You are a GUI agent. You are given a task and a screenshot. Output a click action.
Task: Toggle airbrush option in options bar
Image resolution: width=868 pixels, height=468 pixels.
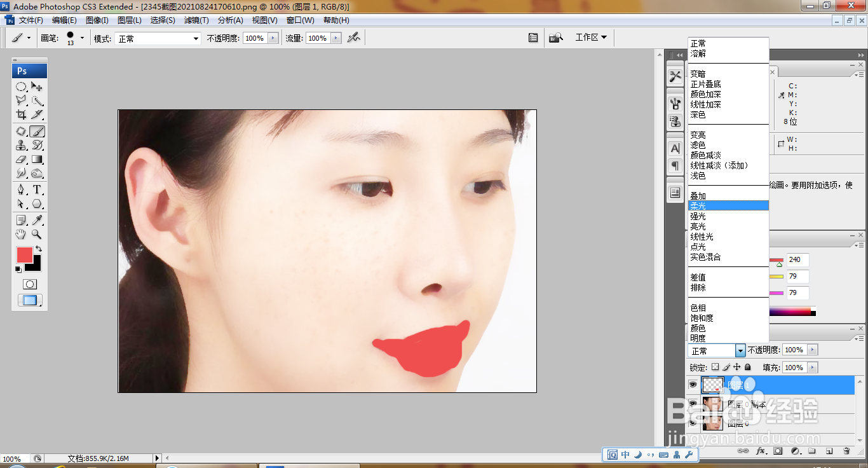[354, 38]
